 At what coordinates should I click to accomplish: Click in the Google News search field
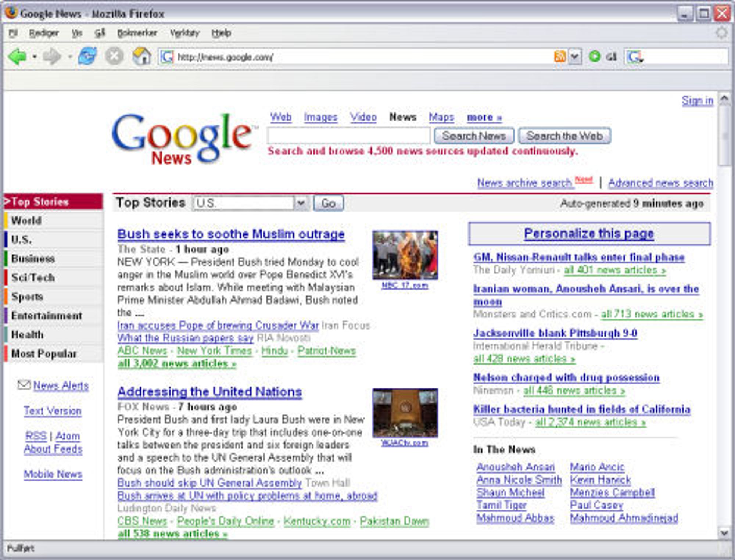pos(348,136)
